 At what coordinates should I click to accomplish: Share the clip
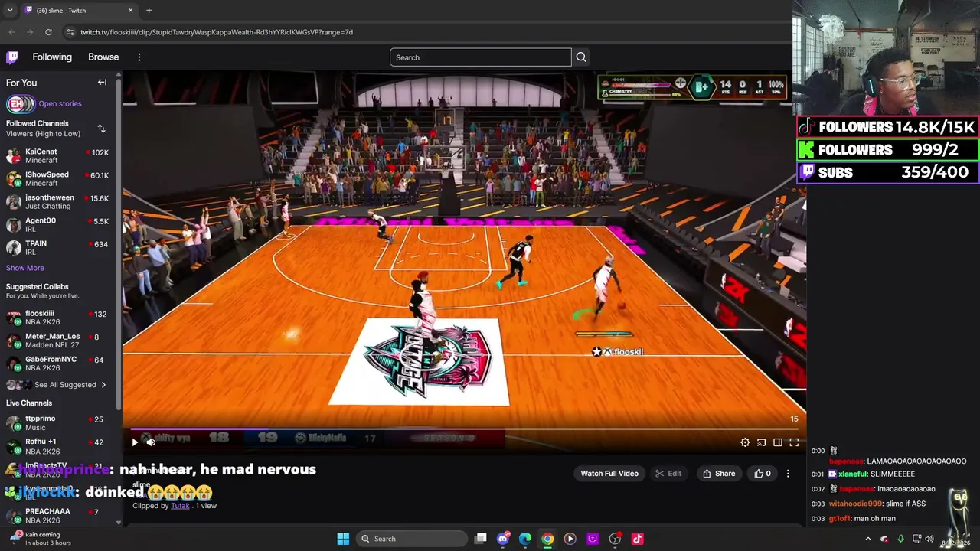[x=719, y=474]
